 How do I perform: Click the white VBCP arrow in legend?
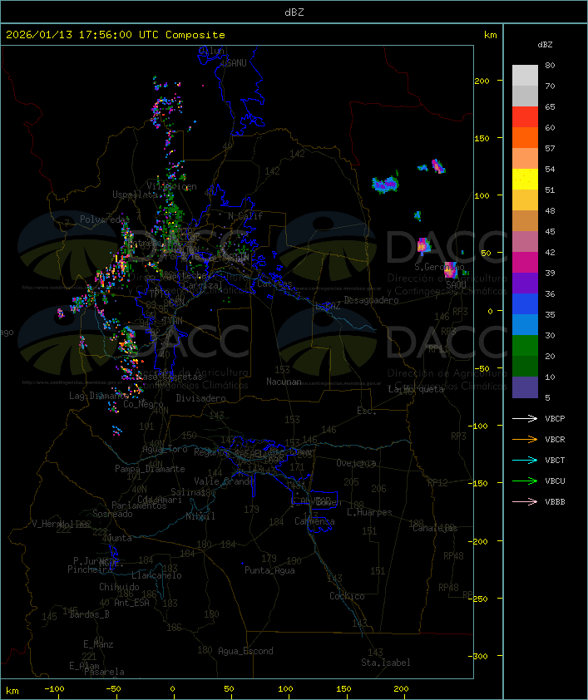coord(526,419)
